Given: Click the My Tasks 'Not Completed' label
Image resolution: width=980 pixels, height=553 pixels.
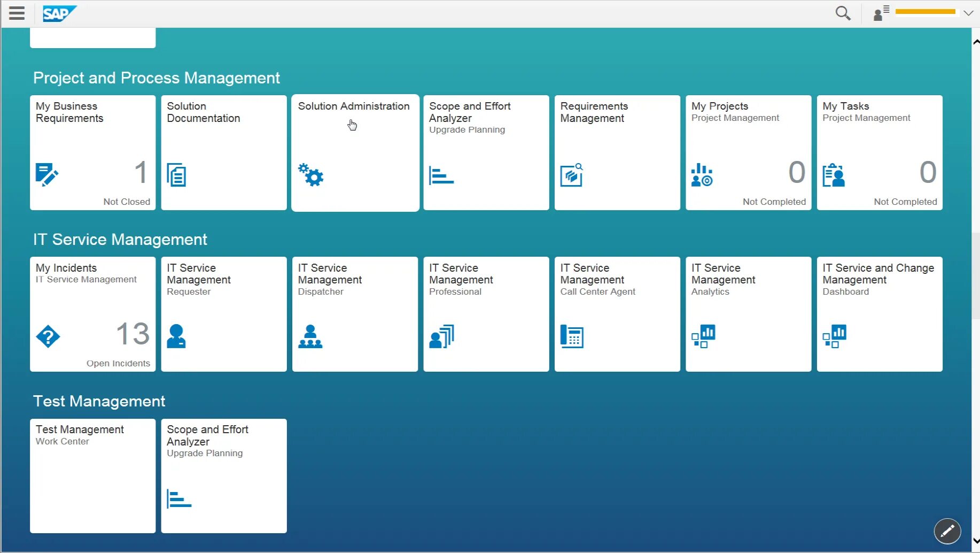Looking at the screenshot, I should pos(906,202).
